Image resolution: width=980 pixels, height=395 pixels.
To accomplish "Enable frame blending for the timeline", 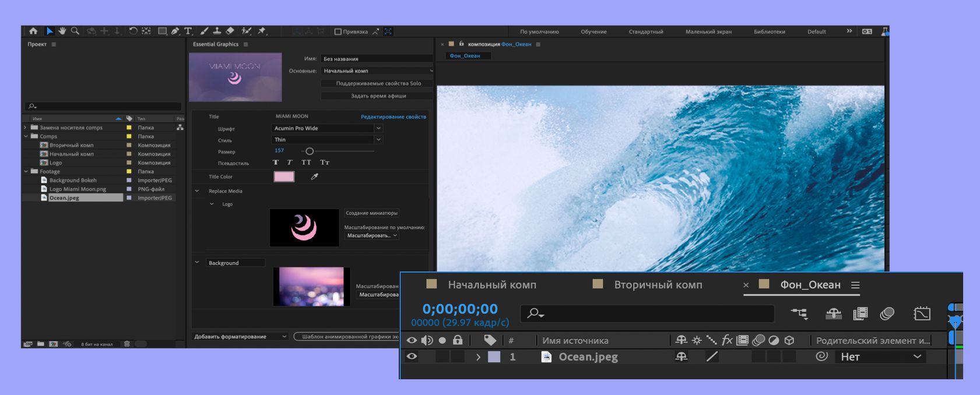I will 860,313.
